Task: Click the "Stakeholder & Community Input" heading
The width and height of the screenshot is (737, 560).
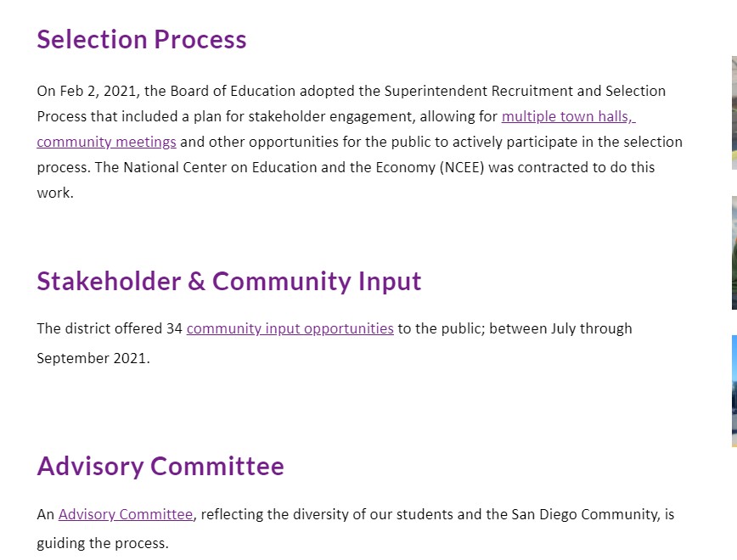Action: (x=229, y=282)
